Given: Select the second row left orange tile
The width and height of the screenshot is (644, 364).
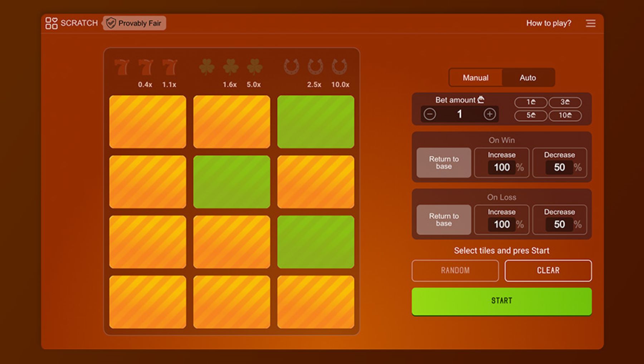Looking at the screenshot, I should tap(148, 182).
